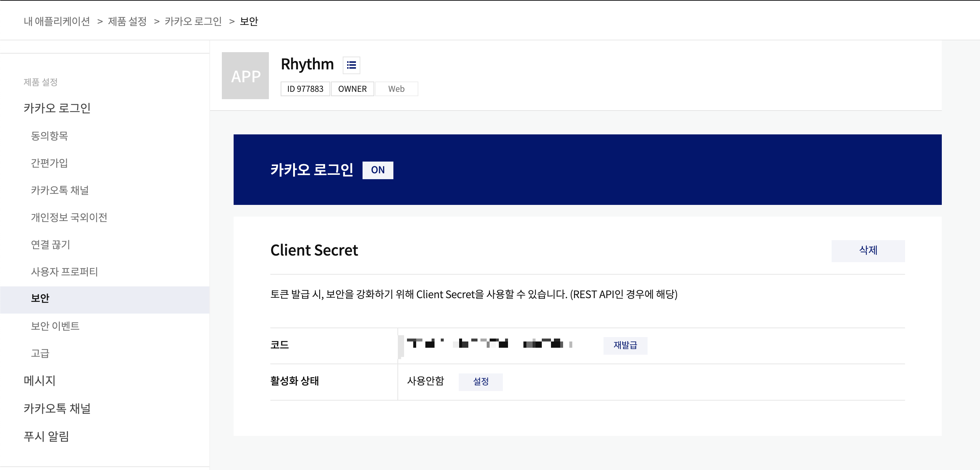The height and width of the screenshot is (470, 980).
Task: Open 메시지 product in the sidebar
Action: 40,381
